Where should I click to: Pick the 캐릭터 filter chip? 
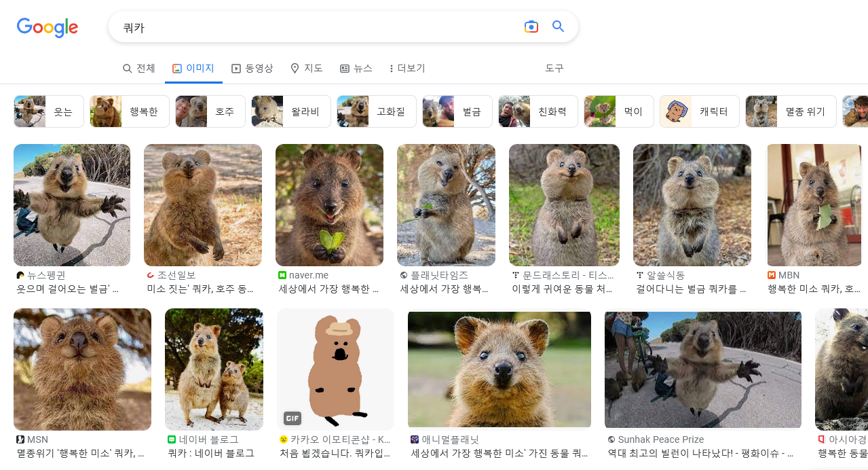pyautogui.click(x=700, y=111)
